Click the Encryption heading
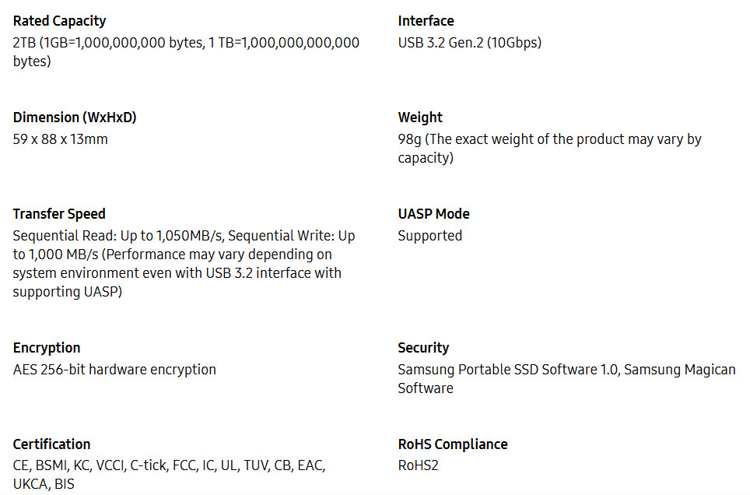The height and width of the screenshot is (495, 750). pyautogui.click(x=46, y=348)
